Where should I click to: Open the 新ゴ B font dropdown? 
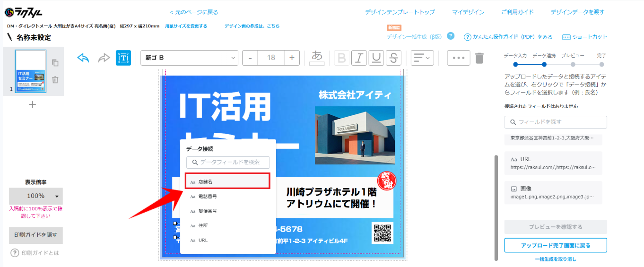[189, 58]
